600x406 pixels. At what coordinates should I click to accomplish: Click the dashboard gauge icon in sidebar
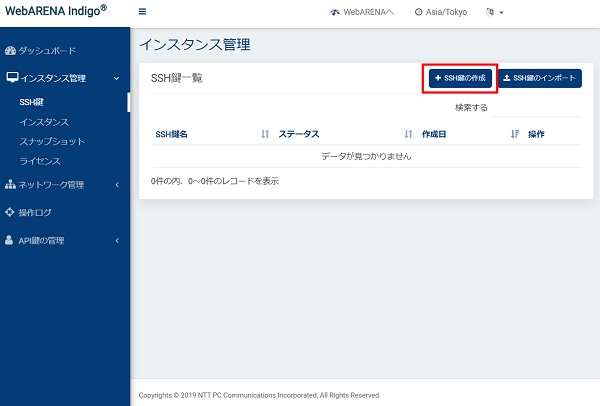click(x=10, y=51)
